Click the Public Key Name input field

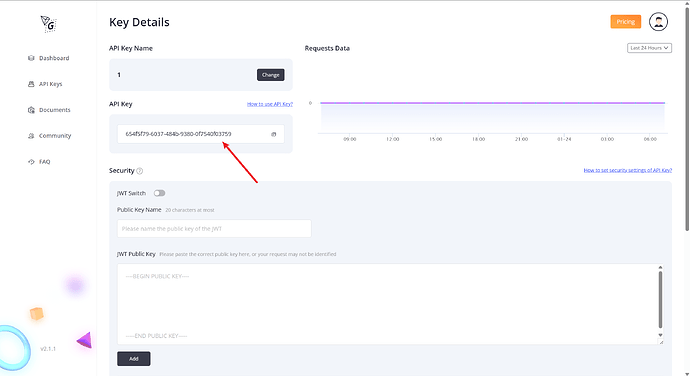click(x=214, y=229)
